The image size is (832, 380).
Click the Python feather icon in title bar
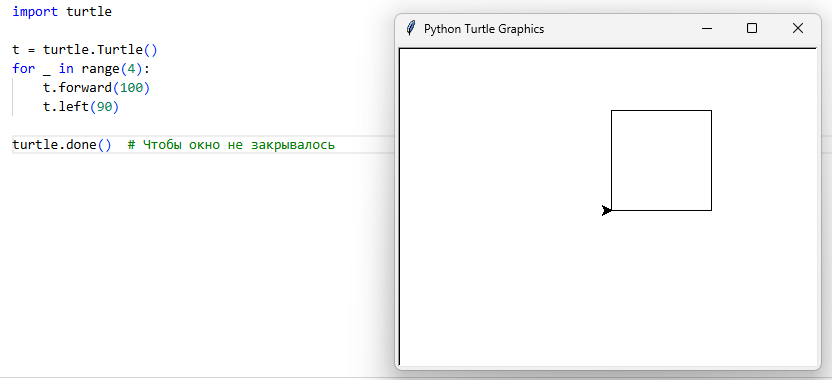click(x=410, y=29)
